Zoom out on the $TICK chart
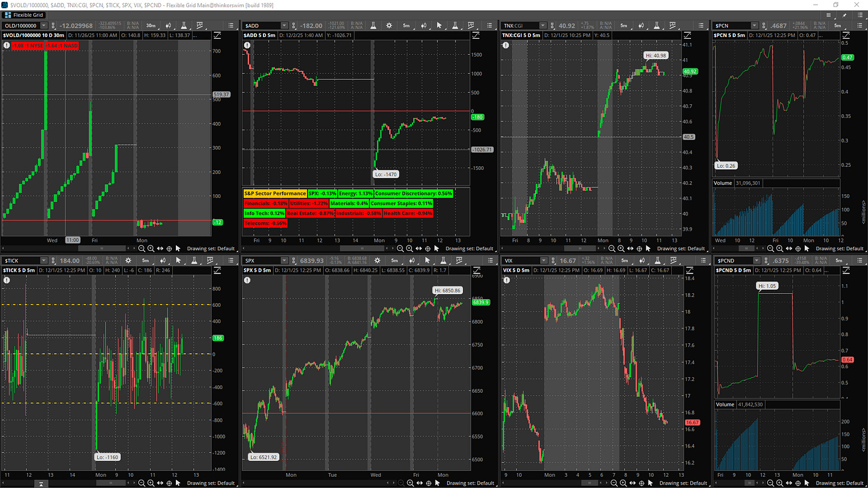 pyautogui.click(x=141, y=483)
